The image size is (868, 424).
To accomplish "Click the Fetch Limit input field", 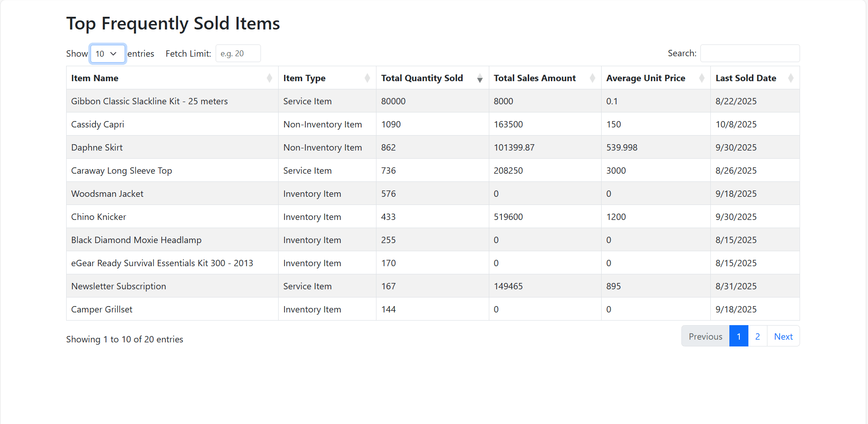I will tap(238, 53).
